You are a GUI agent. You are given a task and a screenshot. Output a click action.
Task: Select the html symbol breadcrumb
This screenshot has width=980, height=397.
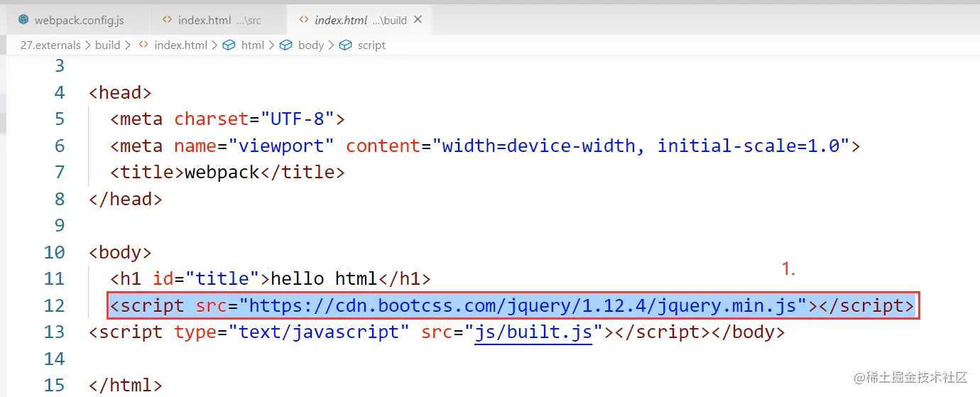[253, 45]
